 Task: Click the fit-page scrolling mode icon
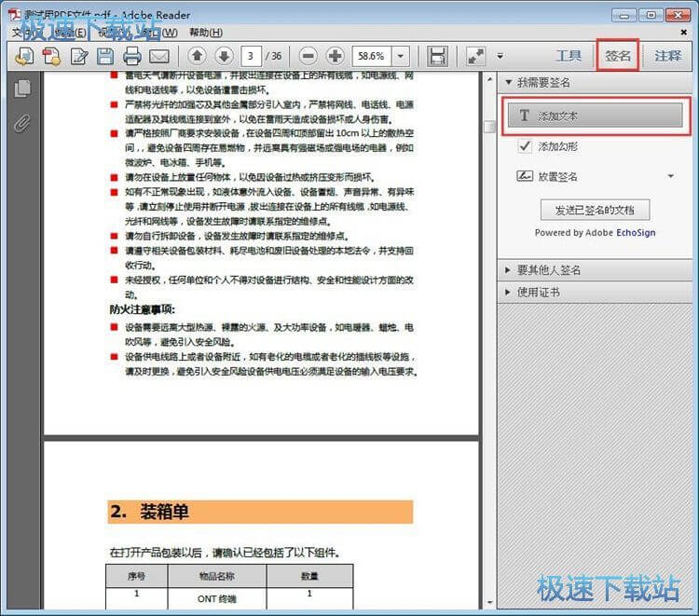click(x=437, y=56)
